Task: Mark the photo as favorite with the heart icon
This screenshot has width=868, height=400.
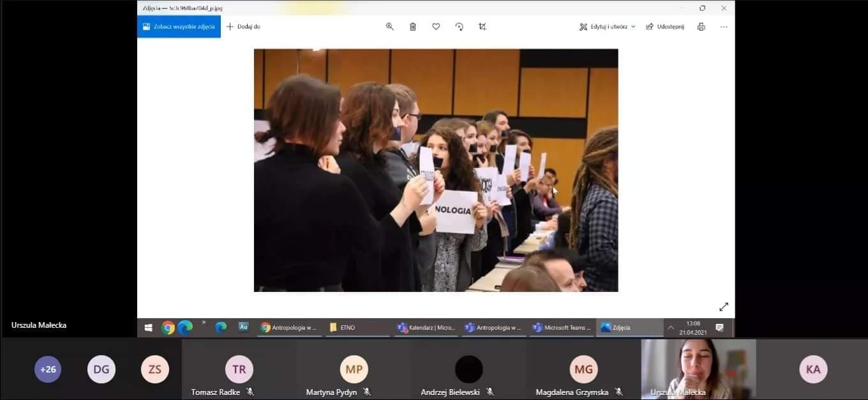Action: [436, 27]
